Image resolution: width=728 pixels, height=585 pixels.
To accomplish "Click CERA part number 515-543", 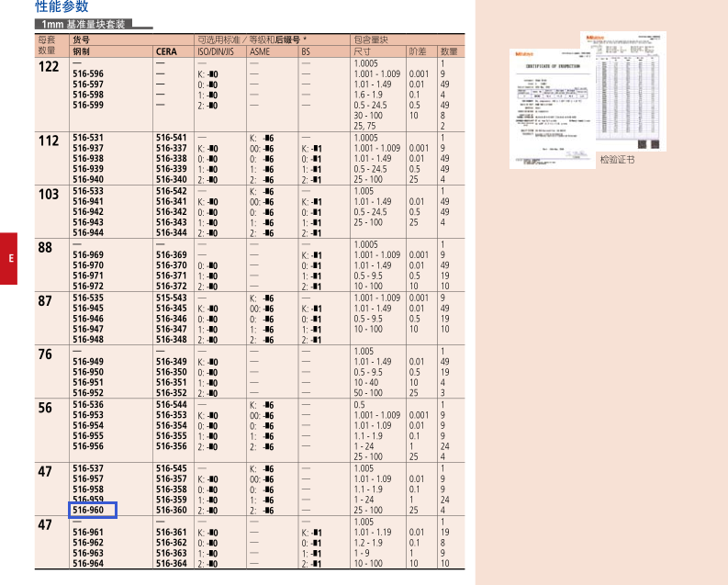I will (x=172, y=298).
